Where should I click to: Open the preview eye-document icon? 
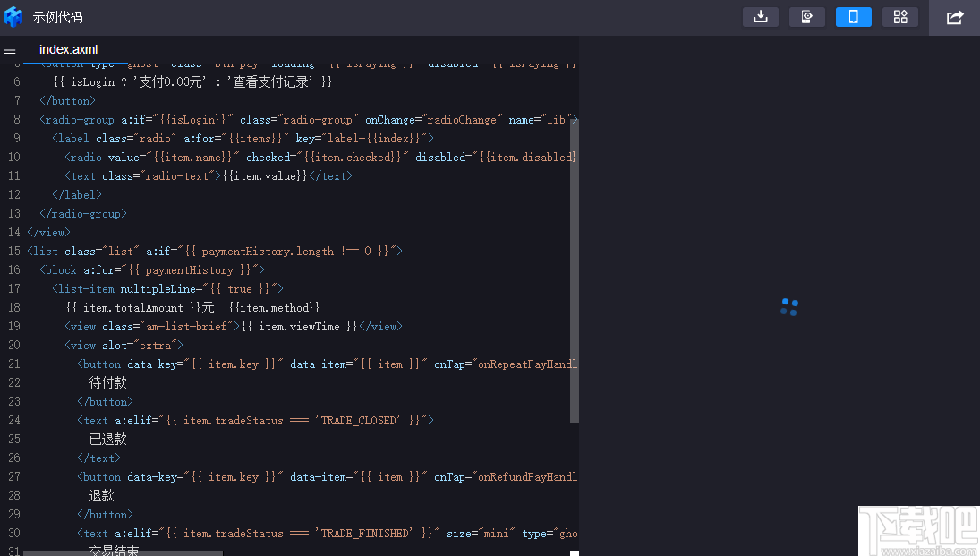click(807, 17)
